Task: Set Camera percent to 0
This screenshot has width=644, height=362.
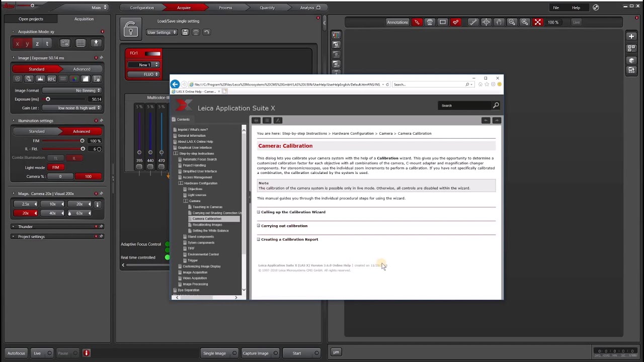Action: (60, 176)
